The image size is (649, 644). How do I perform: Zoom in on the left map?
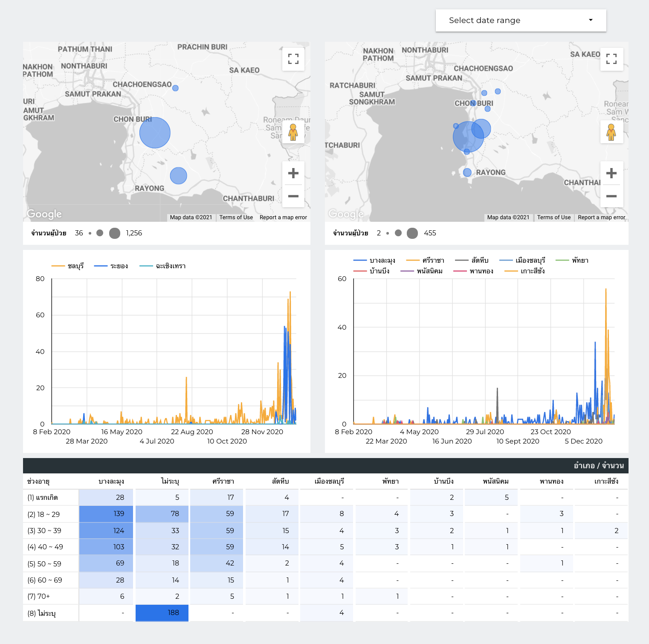click(293, 173)
